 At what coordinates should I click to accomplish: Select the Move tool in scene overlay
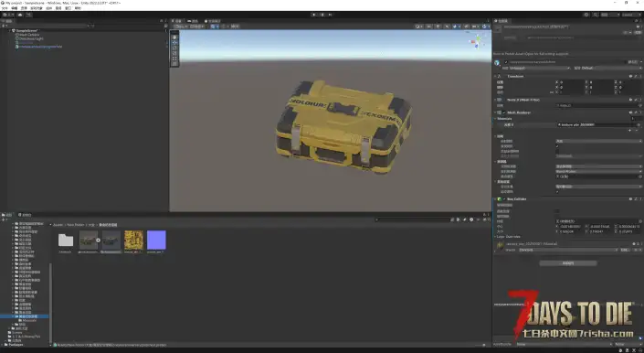tap(174, 43)
